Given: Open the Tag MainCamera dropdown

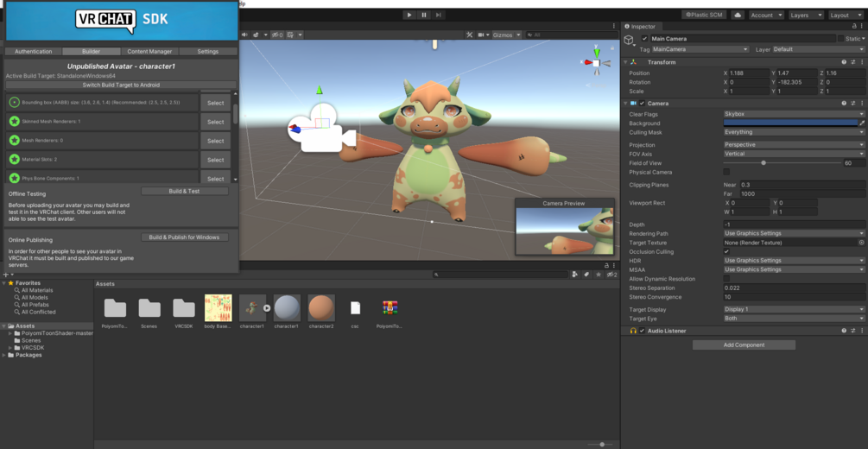Looking at the screenshot, I should 700,49.
